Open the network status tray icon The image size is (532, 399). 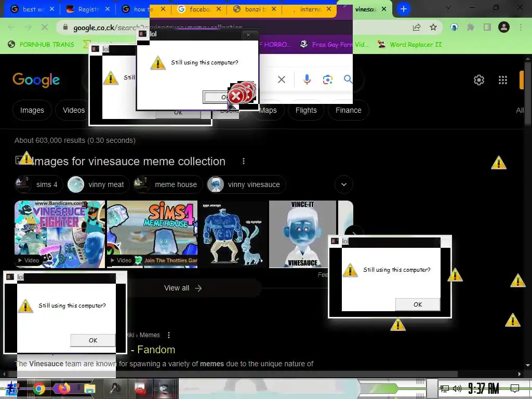coord(445,389)
